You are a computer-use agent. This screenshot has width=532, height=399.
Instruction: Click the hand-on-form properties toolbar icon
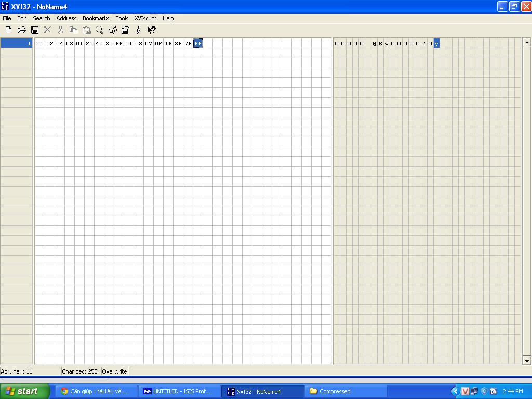click(x=125, y=30)
